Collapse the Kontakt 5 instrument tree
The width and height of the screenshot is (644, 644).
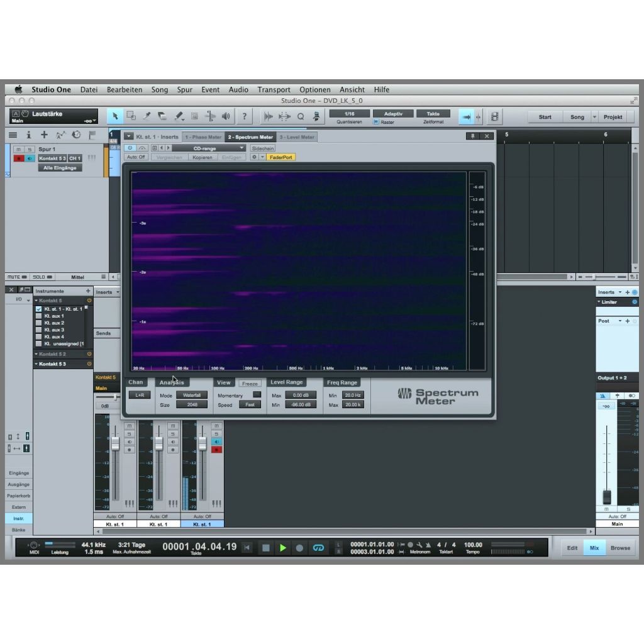(36, 301)
